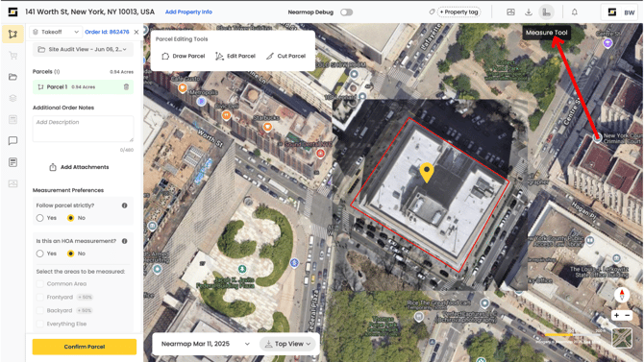Check the Common Area checkbox
This screenshot has width=644, height=362.
point(39,284)
